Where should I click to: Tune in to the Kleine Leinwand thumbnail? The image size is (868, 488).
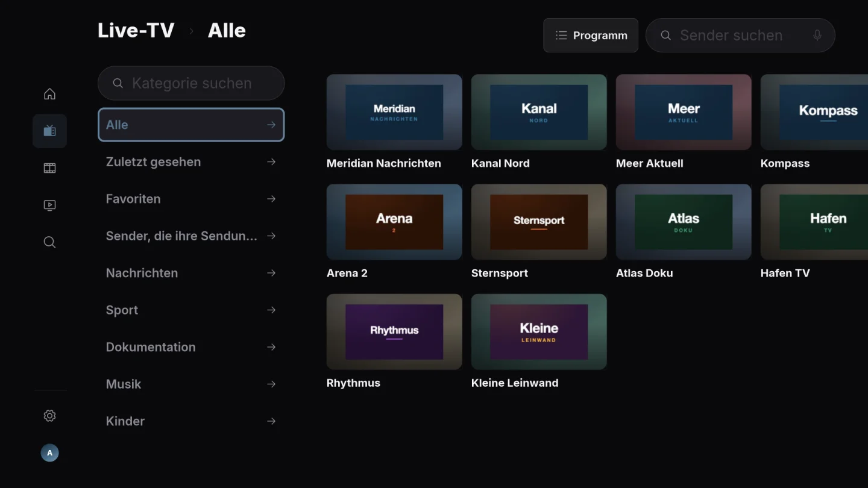pyautogui.click(x=539, y=332)
